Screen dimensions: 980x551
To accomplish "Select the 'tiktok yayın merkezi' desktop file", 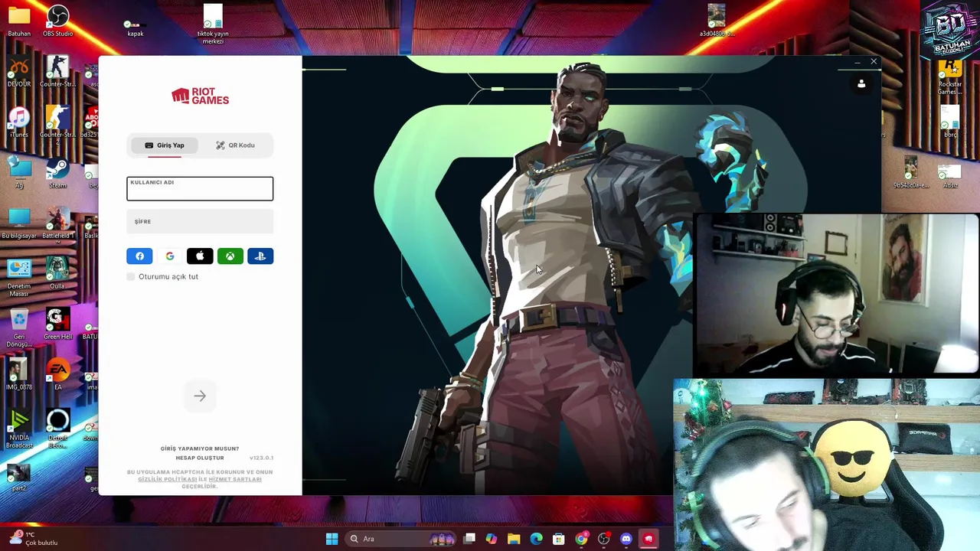I will click(x=213, y=24).
